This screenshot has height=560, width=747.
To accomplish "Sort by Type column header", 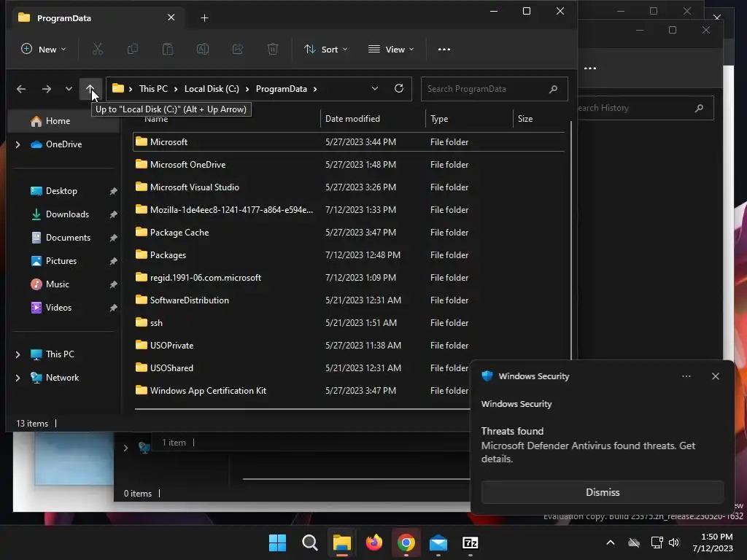I will click(469, 119).
